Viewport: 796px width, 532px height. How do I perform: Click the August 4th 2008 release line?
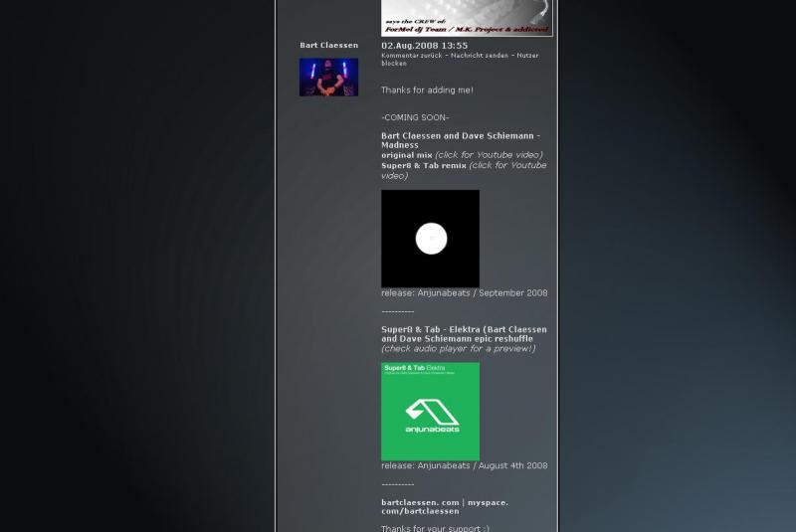pos(464,465)
